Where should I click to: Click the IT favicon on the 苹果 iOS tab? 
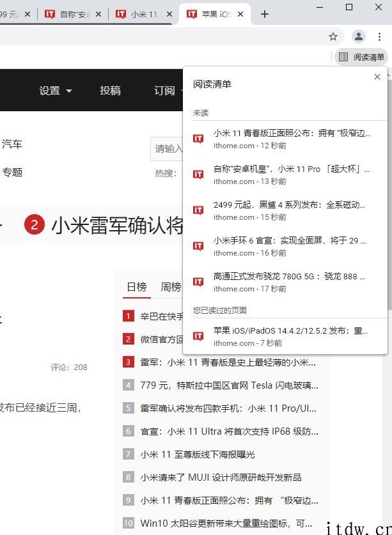[x=192, y=14]
